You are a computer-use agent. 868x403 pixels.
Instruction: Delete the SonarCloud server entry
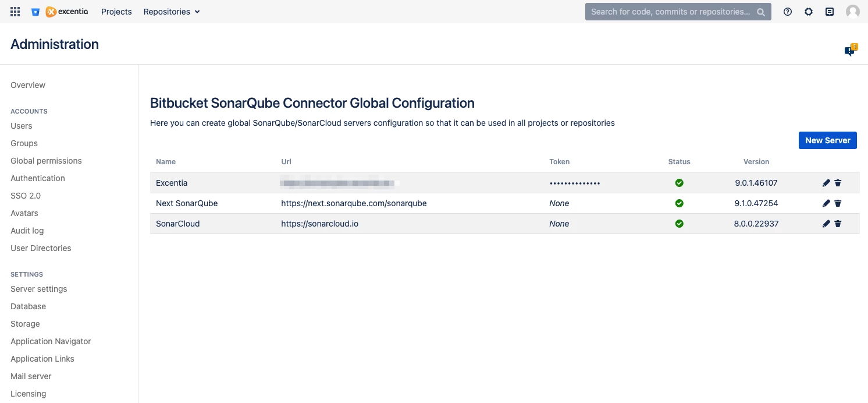[838, 223]
